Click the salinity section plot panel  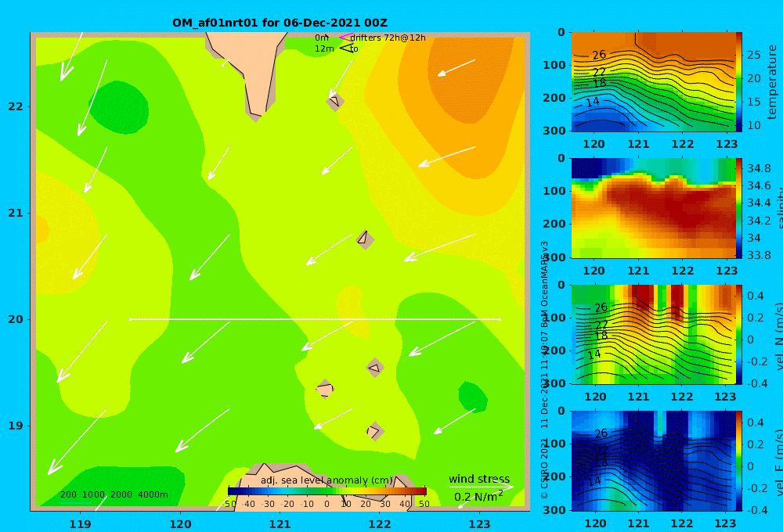(x=653, y=208)
